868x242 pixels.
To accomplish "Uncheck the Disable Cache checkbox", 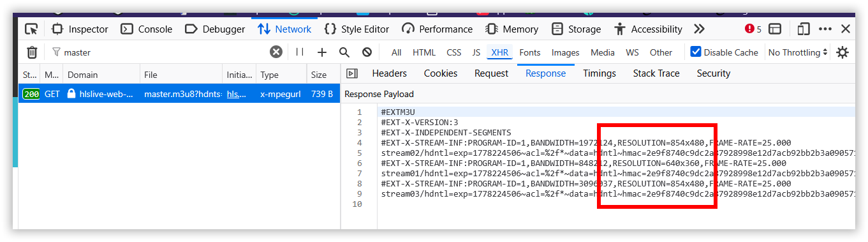I will click(696, 52).
